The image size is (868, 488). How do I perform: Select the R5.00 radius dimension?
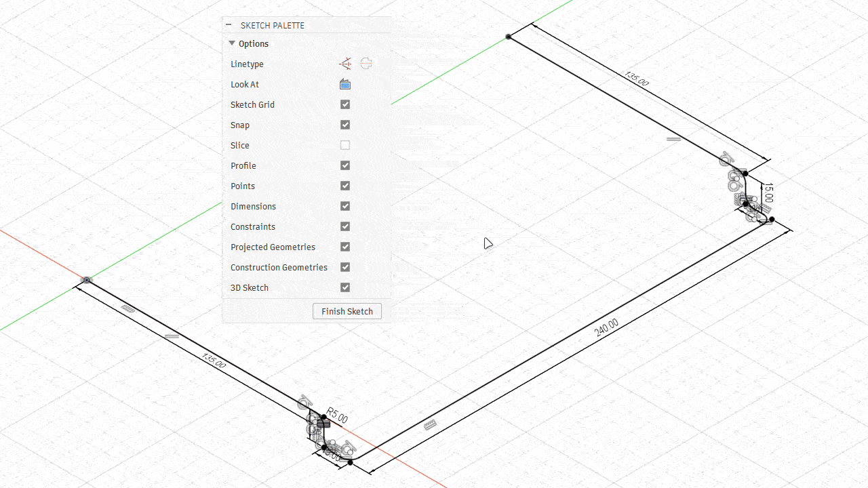(337, 415)
